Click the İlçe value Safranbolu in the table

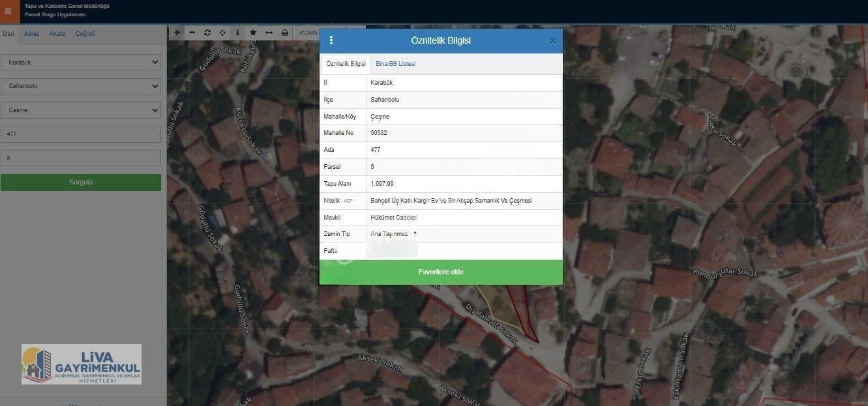click(x=385, y=100)
